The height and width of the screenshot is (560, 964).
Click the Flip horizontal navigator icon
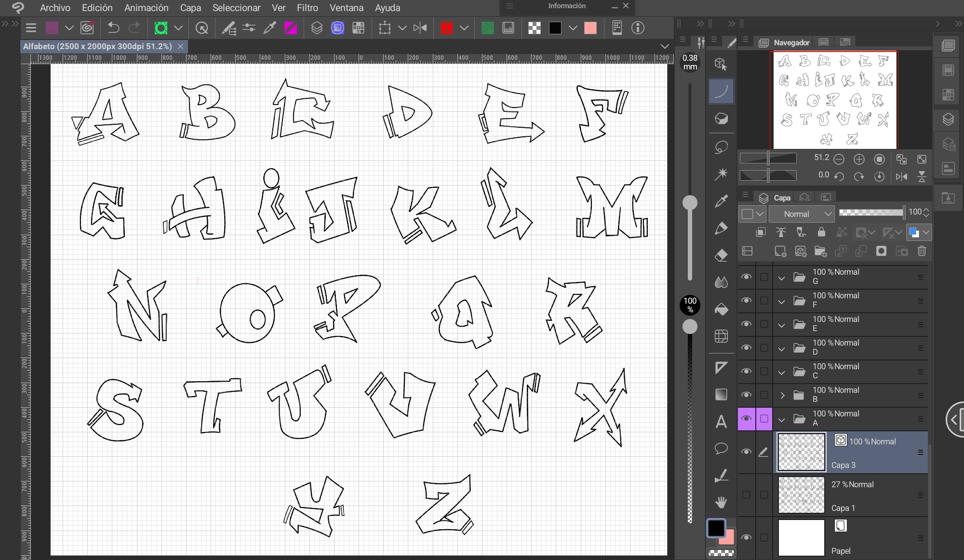point(901,176)
